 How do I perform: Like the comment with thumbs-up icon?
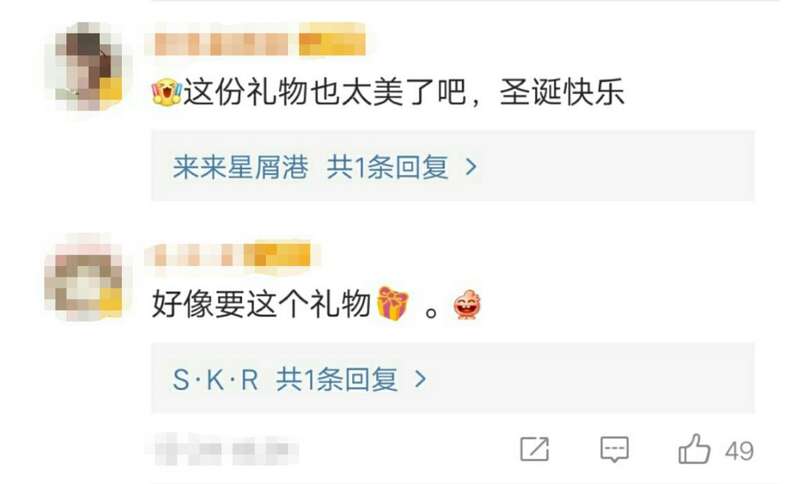pos(694,449)
